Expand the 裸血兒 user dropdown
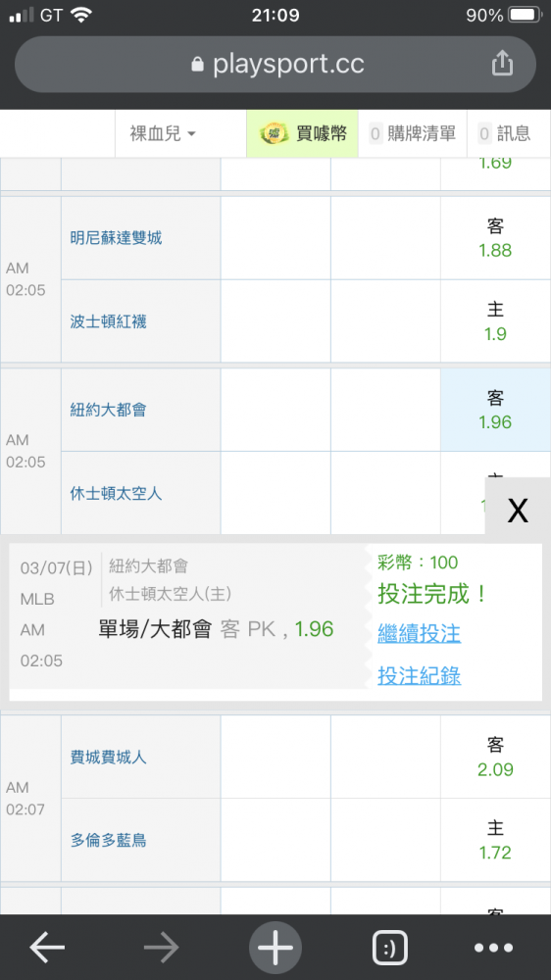 click(163, 133)
